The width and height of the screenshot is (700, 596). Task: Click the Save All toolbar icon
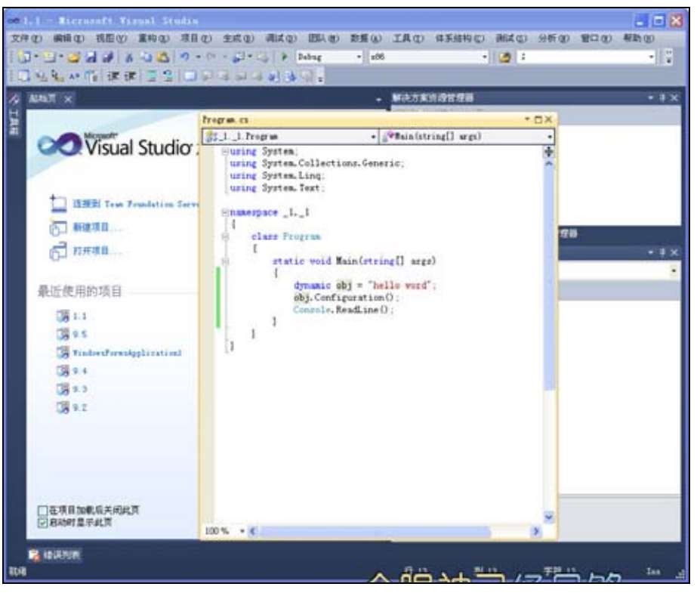pos(106,57)
